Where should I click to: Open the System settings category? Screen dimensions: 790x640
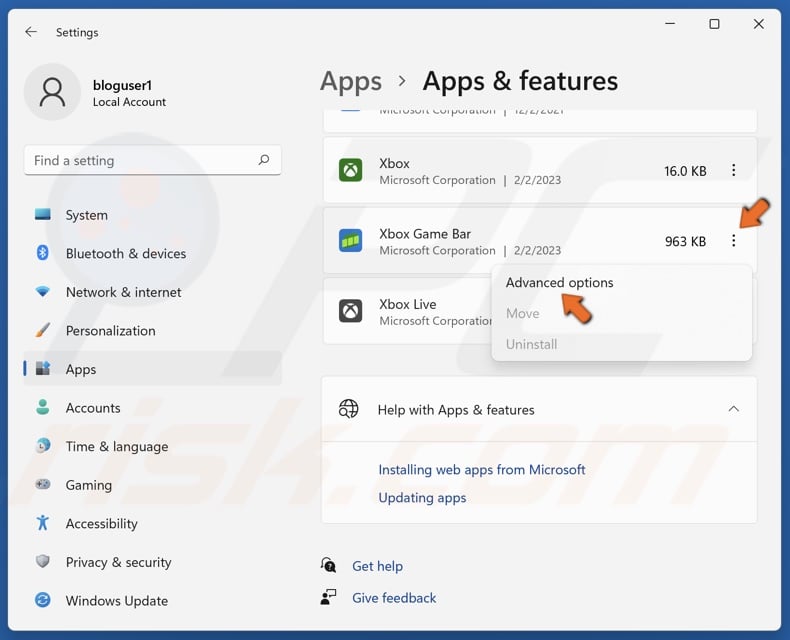(x=86, y=215)
